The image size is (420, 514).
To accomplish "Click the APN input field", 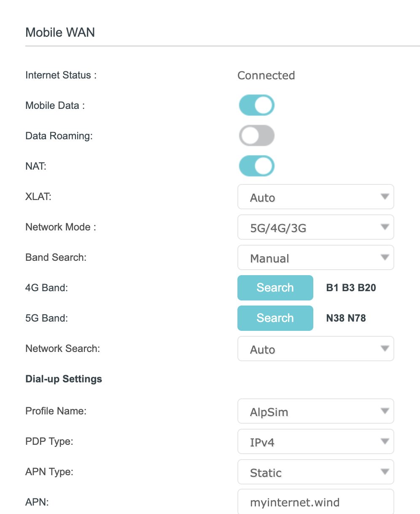I will coord(315,502).
